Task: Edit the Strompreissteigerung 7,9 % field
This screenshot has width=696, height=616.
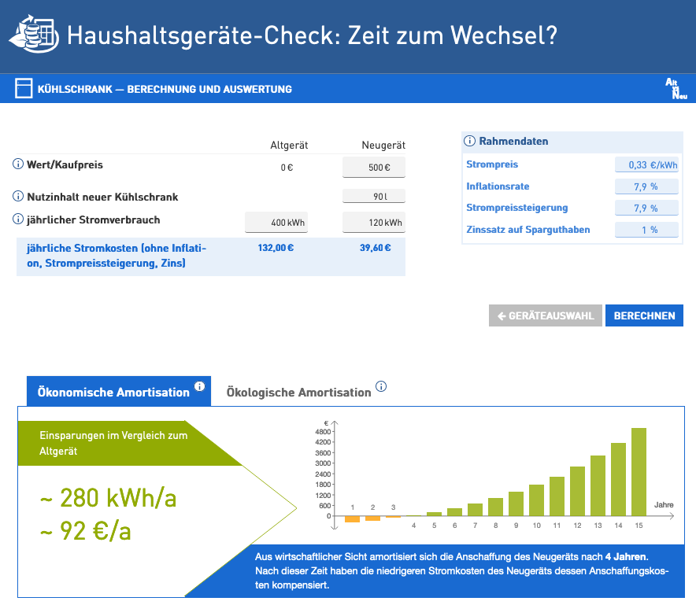Action: click(646, 208)
